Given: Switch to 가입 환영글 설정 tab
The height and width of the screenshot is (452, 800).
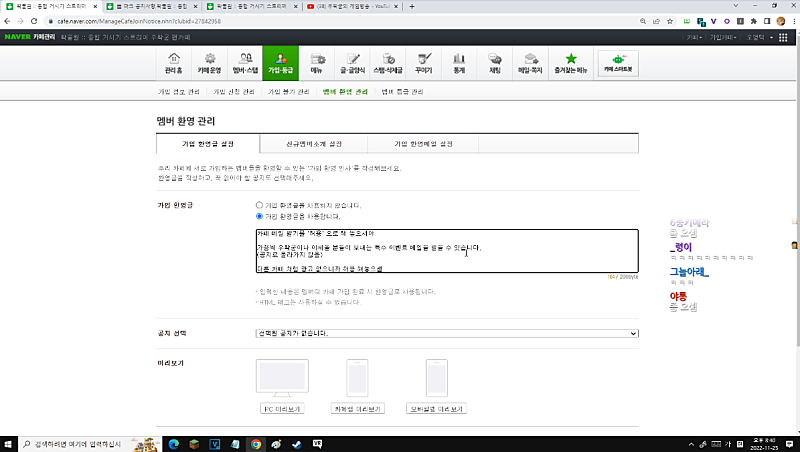Looking at the screenshot, I should coord(208,144).
